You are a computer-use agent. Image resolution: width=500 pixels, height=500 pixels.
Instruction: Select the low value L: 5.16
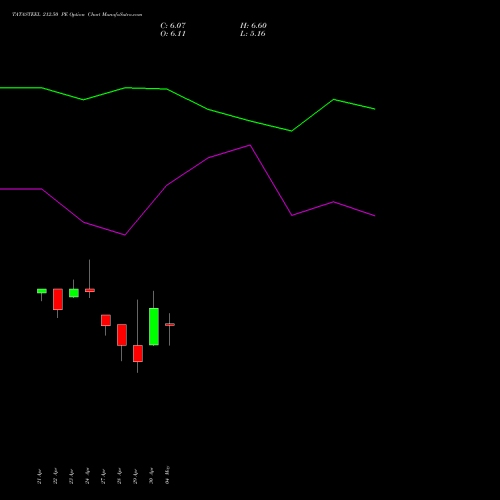coord(253,34)
